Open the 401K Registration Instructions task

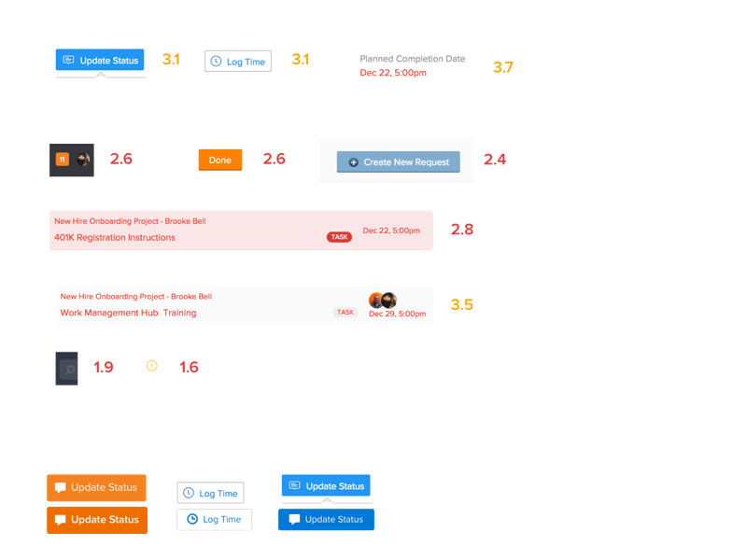115,237
